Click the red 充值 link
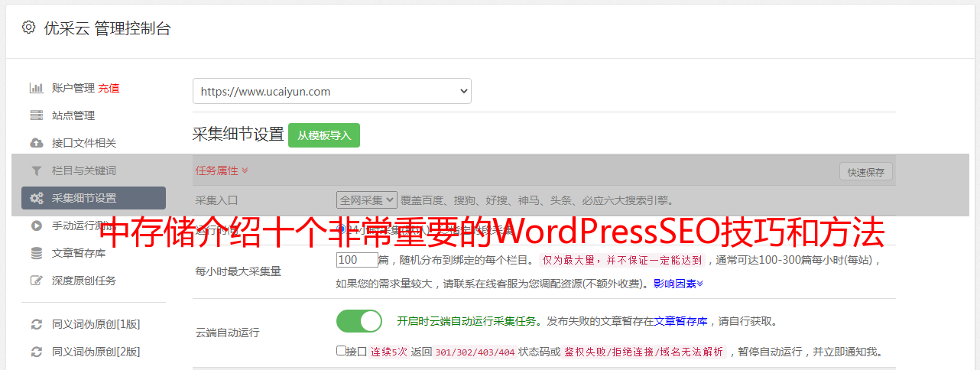 pyautogui.click(x=109, y=88)
